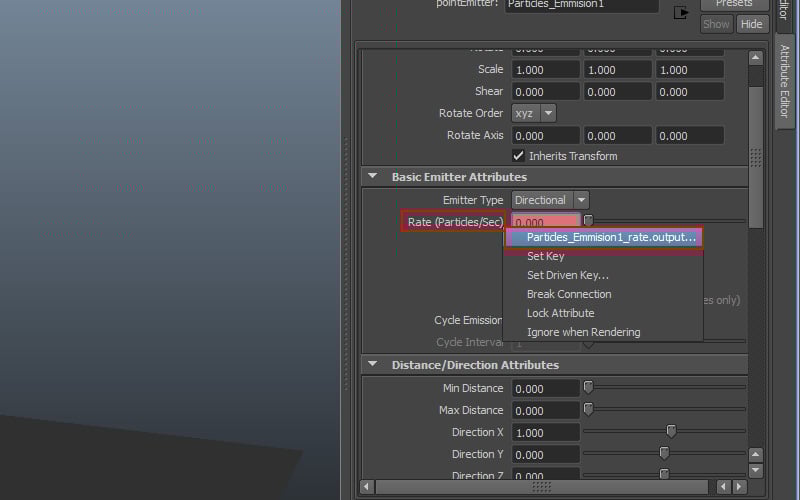Screen dimensions: 800x500
Task: Choose Set Driven Key from context menu
Action: [567, 275]
